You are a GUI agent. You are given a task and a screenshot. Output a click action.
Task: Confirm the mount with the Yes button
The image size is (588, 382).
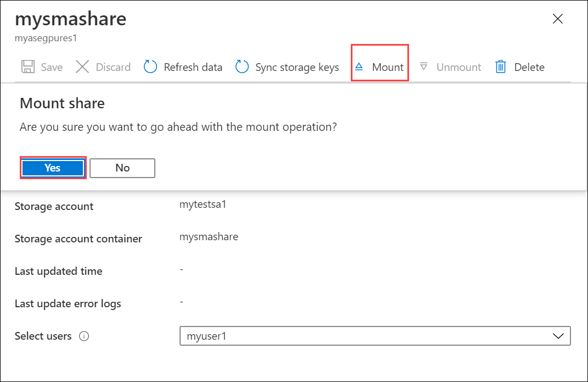(53, 168)
